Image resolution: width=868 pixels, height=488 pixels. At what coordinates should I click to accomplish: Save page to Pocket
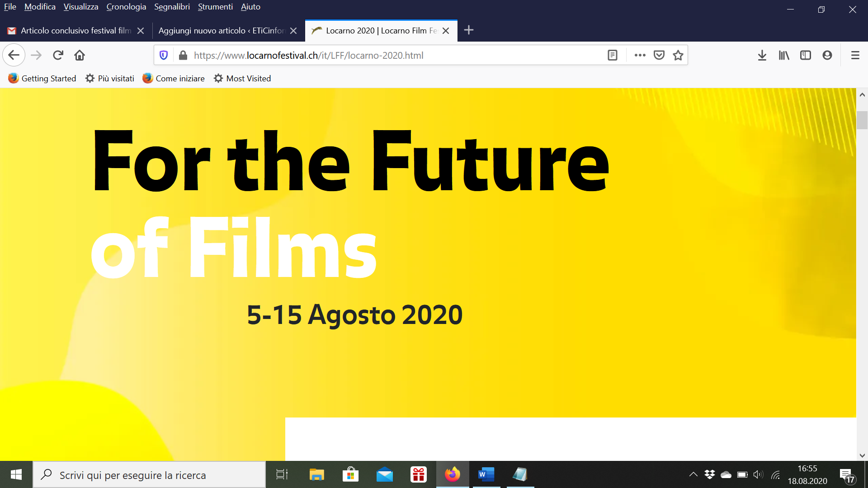659,55
